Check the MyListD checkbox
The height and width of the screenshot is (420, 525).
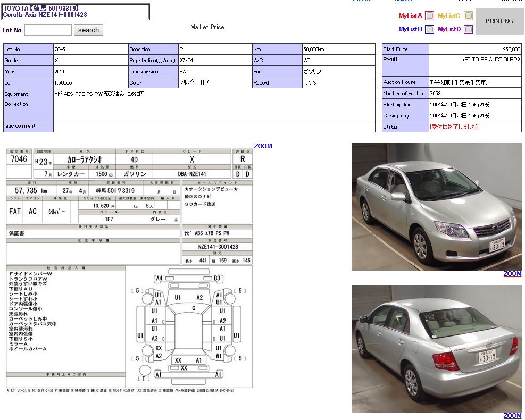coord(468,29)
